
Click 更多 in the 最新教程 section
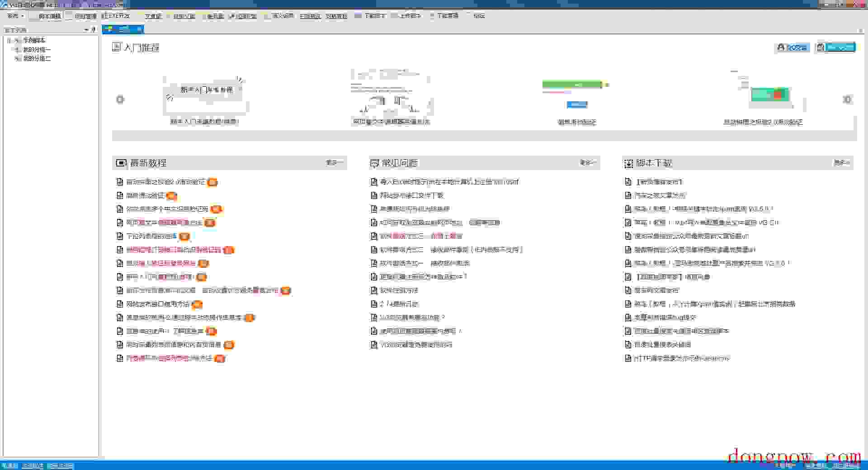coord(335,162)
